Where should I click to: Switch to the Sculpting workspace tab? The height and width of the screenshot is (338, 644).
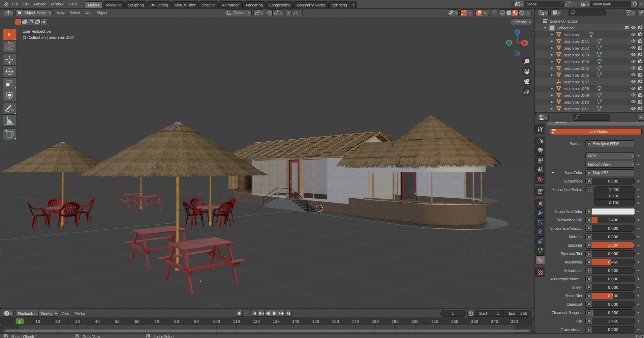click(136, 5)
